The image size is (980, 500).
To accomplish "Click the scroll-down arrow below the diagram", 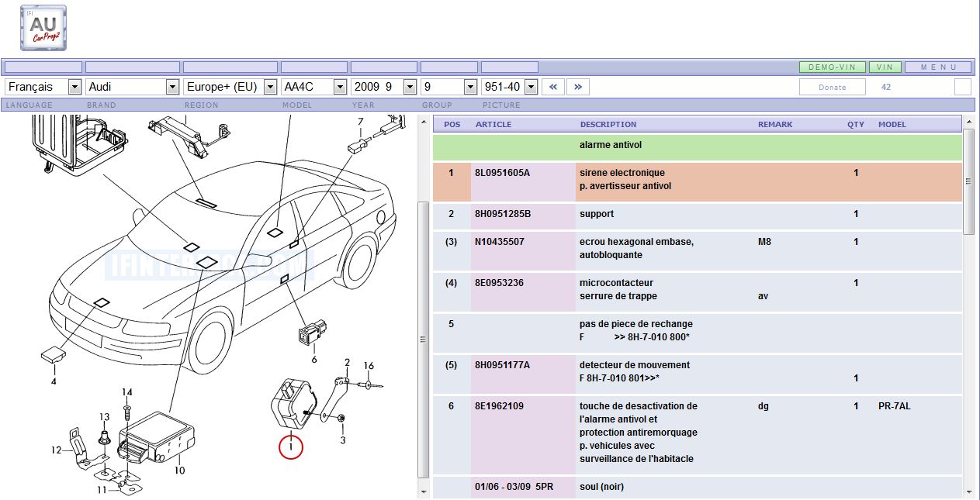I will coord(424,491).
